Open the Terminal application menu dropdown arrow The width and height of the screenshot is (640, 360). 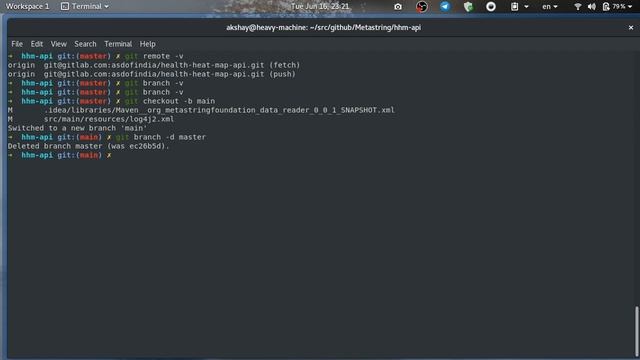point(107,7)
